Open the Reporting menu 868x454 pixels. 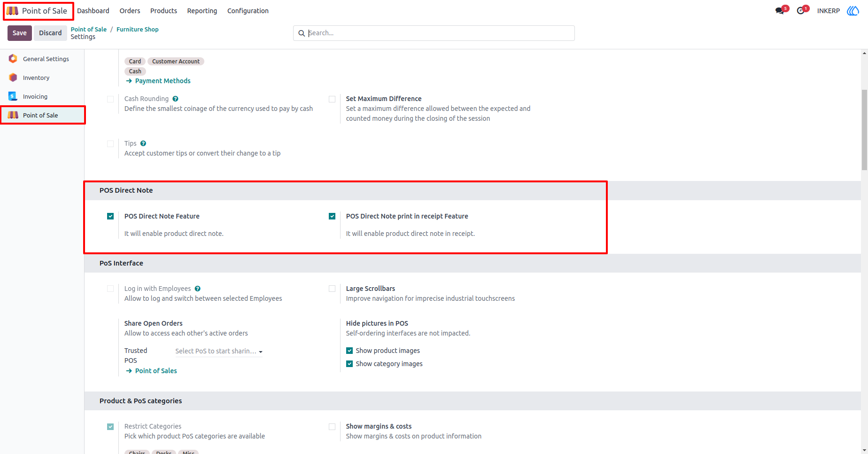coord(202,11)
